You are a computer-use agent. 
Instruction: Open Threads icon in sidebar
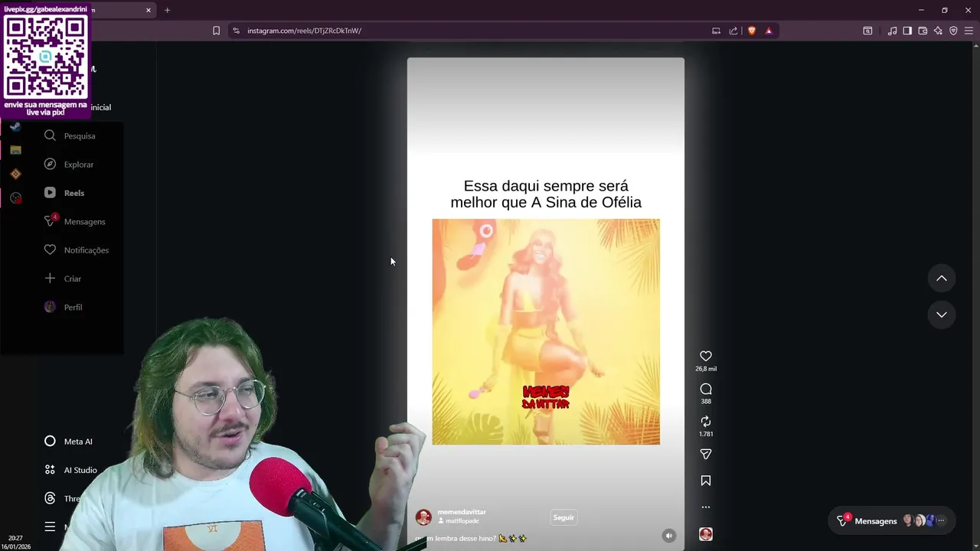[x=50, y=498]
